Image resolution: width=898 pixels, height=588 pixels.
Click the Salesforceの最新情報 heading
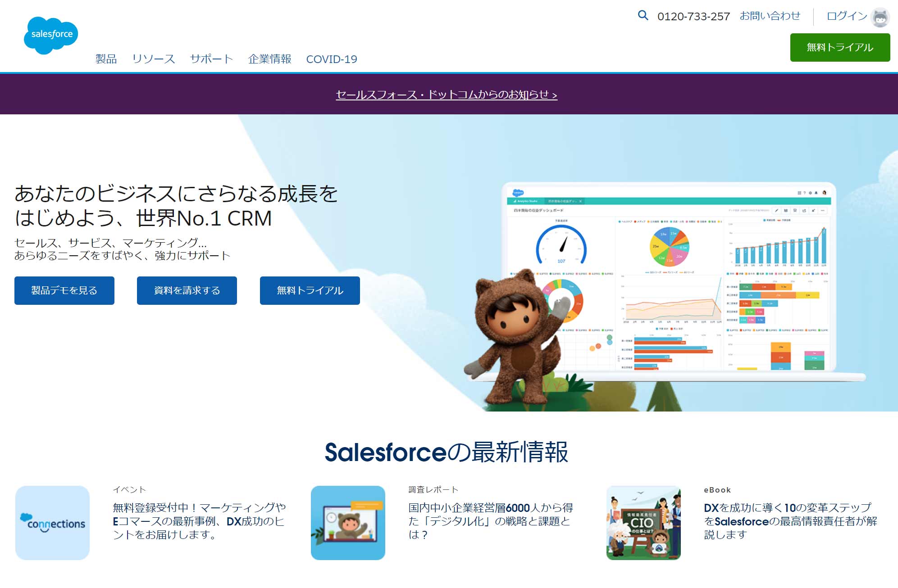coord(447,452)
